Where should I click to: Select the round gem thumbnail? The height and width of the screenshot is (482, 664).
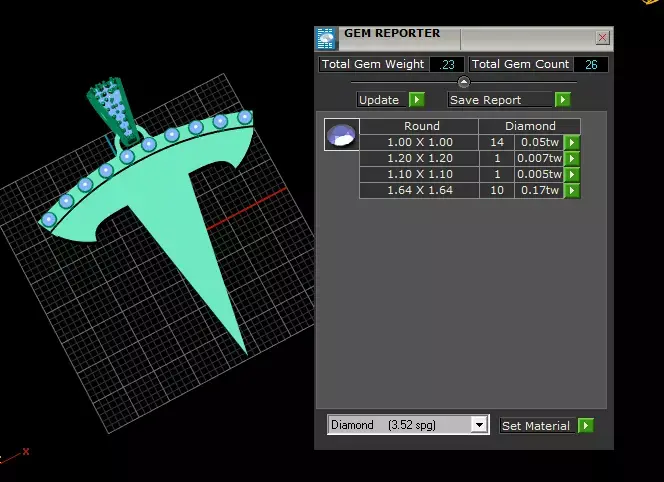[x=342, y=135]
